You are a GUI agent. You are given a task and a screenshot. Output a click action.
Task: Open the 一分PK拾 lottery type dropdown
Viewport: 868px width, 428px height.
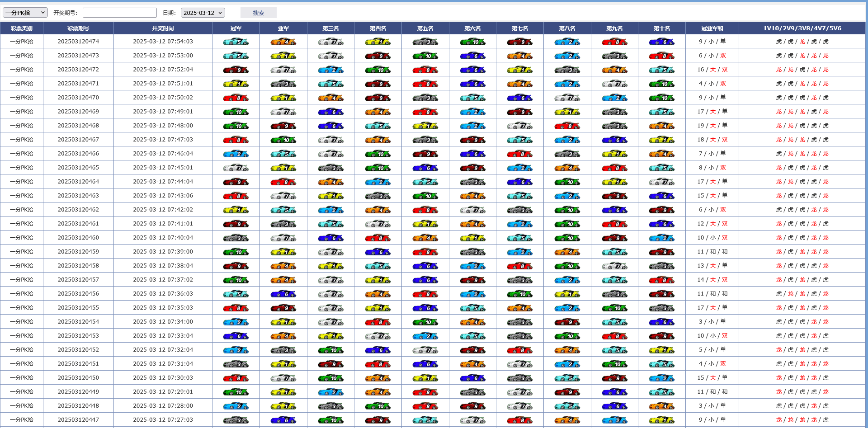pyautogui.click(x=25, y=13)
